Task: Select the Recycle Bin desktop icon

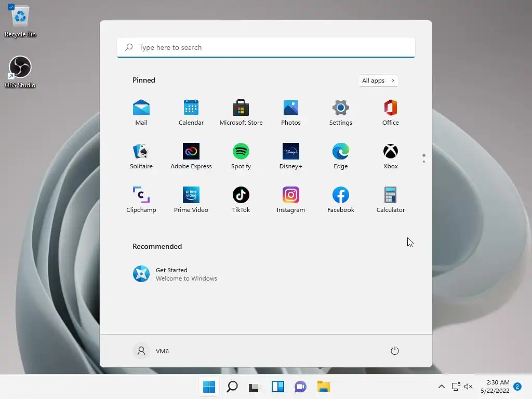Action: 20,21
